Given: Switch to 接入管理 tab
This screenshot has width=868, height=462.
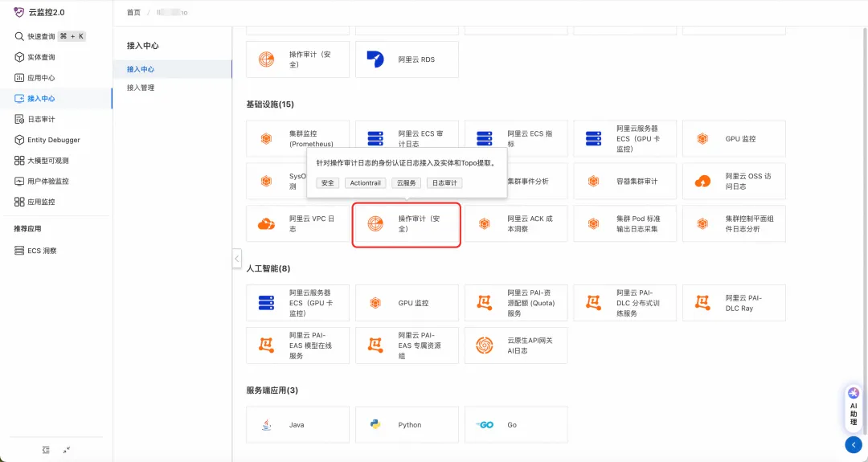Looking at the screenshot, I should point(141,88).
